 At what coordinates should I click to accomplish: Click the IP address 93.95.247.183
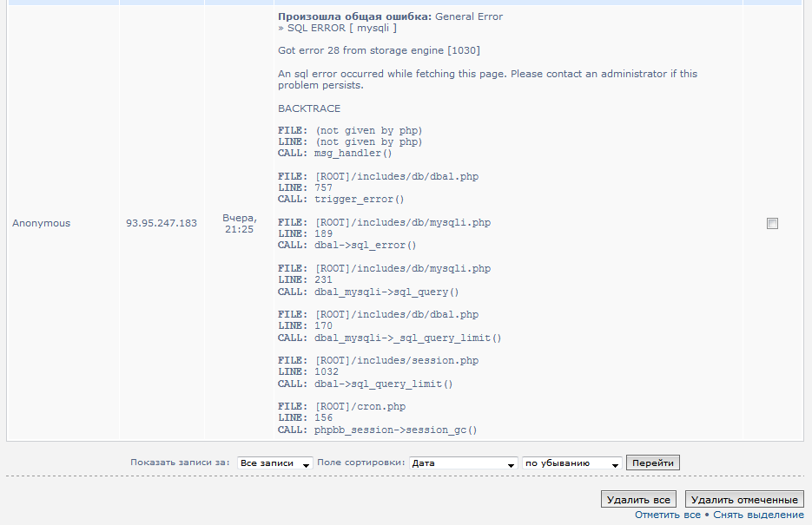tap(162, 223)
